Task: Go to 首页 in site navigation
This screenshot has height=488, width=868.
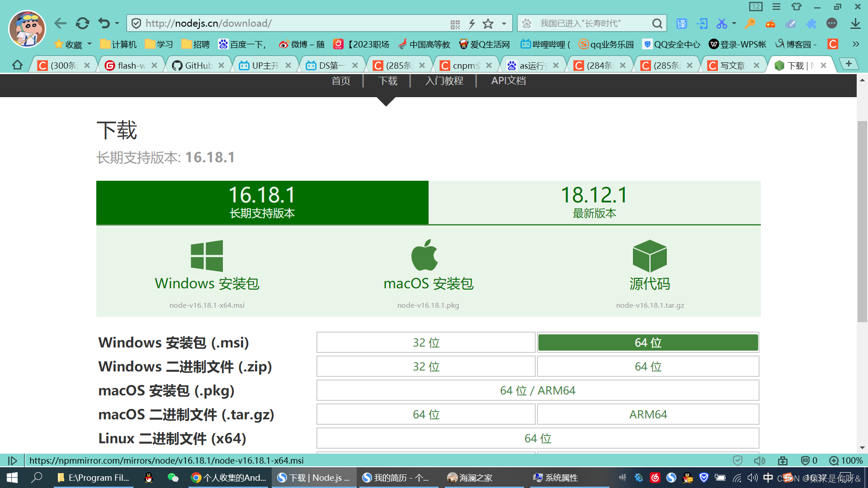Action: point(341,81)
